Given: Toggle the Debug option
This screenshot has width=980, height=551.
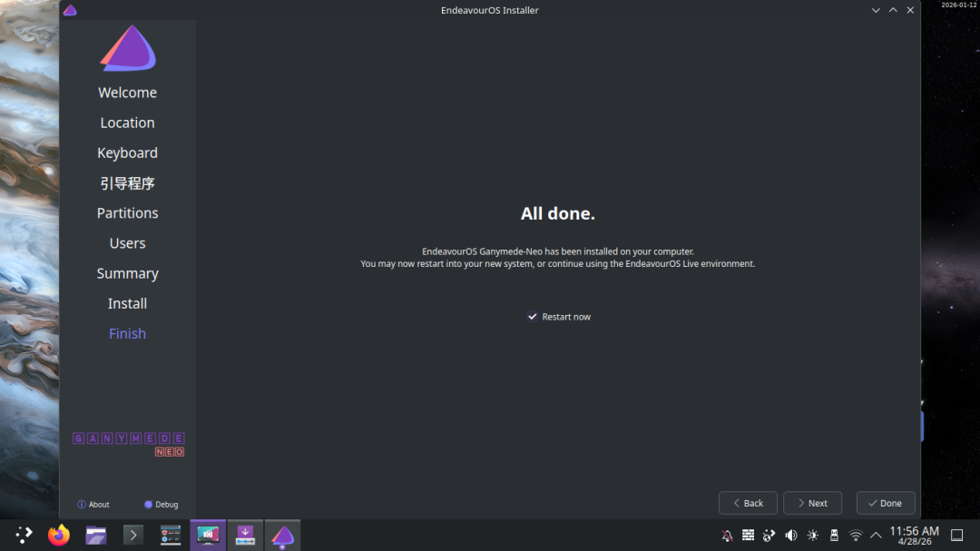Looking at the screenshot, I should click(x=162, y=504).
